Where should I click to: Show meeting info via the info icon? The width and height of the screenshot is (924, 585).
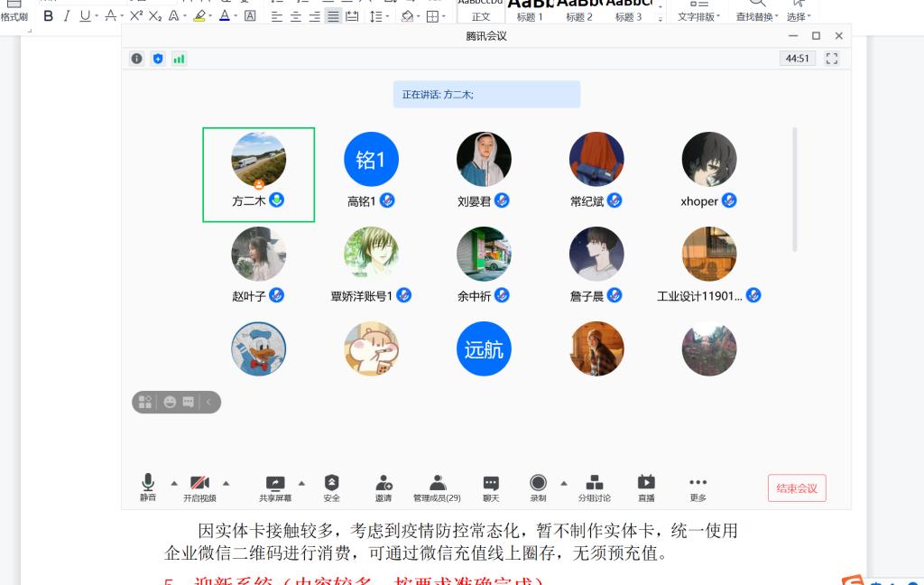tap(136, 59)
